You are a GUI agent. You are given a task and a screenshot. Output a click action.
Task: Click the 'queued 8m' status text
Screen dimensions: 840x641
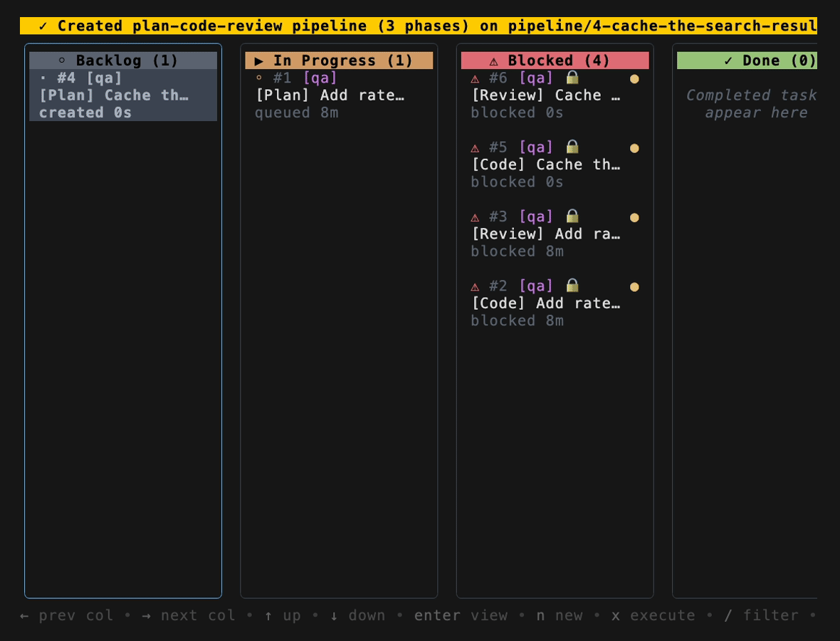point(296,113)
